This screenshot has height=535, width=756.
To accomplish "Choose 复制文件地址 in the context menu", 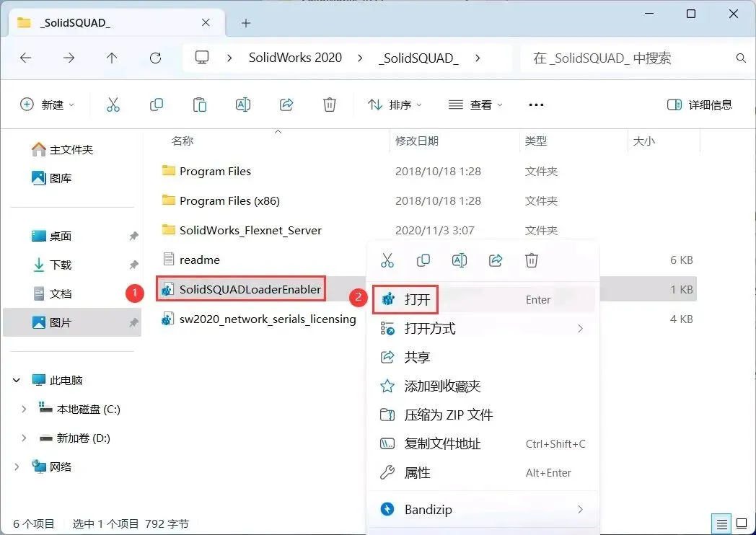I will click(483, 444).
